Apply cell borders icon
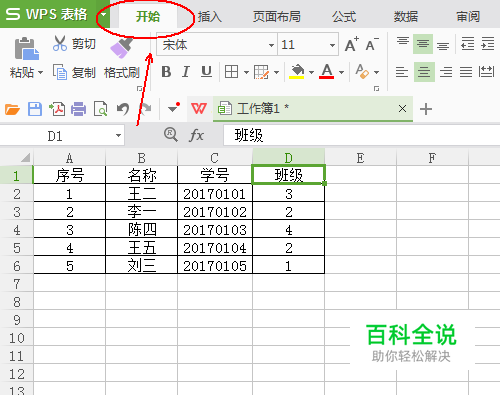 (x=231, y=72)
